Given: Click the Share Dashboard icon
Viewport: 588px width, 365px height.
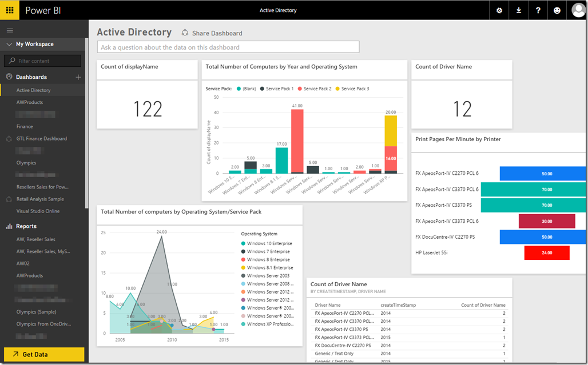Looking at the screenshot, I should click(185, 33).
